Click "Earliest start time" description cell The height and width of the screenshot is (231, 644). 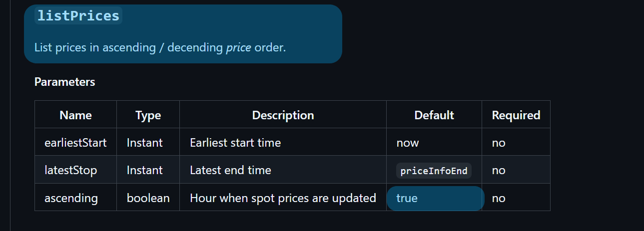(235, 143)
